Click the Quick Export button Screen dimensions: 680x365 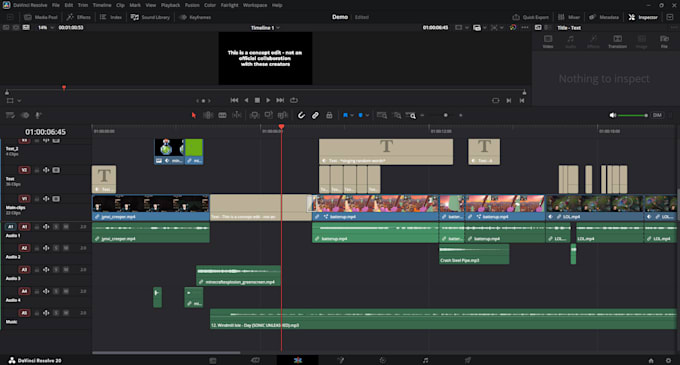(x=530, y=17)
